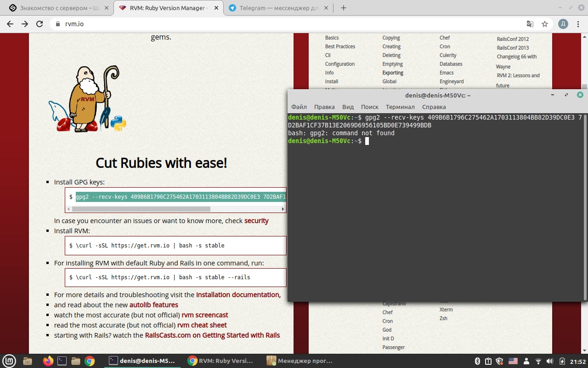Open the terminal Терминал menu
Viewport: 588px width, 368px height.
[400, 107]
